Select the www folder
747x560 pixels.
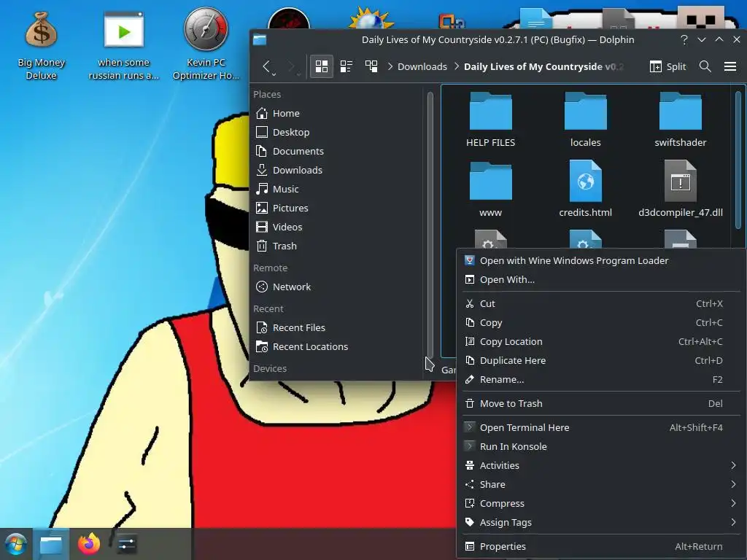pyautogui.click(x=490, y=190)
